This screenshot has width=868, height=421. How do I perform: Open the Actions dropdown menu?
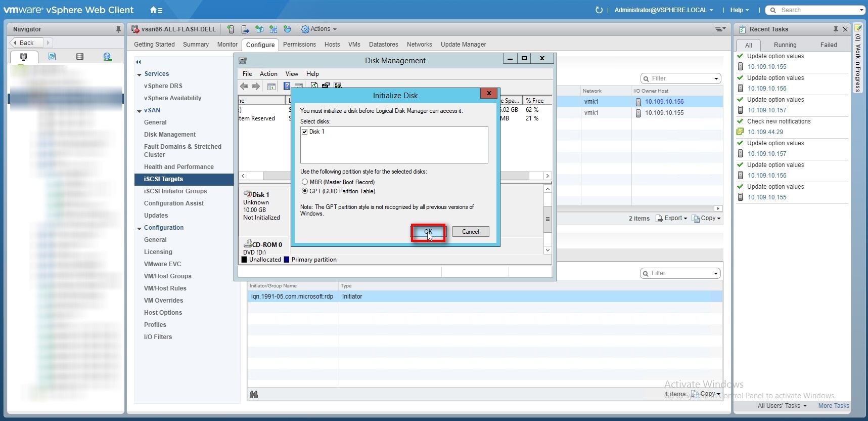319,29
